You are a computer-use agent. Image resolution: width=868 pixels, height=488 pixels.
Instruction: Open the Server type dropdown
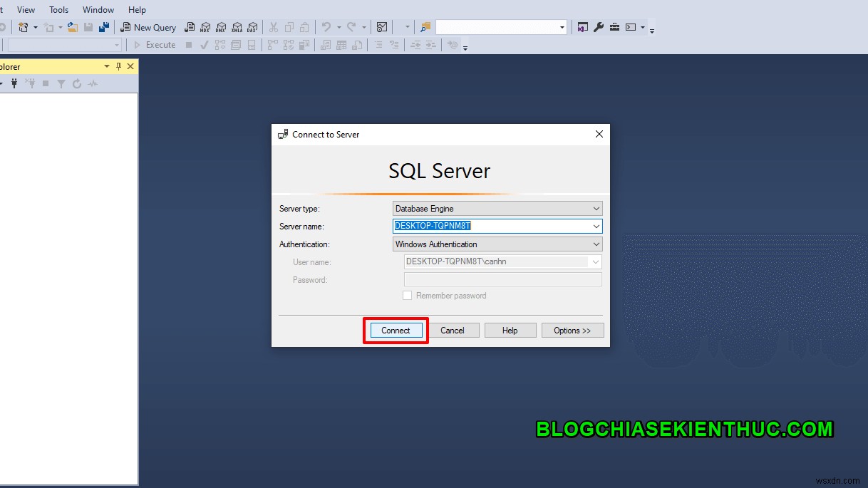[597, 208]
